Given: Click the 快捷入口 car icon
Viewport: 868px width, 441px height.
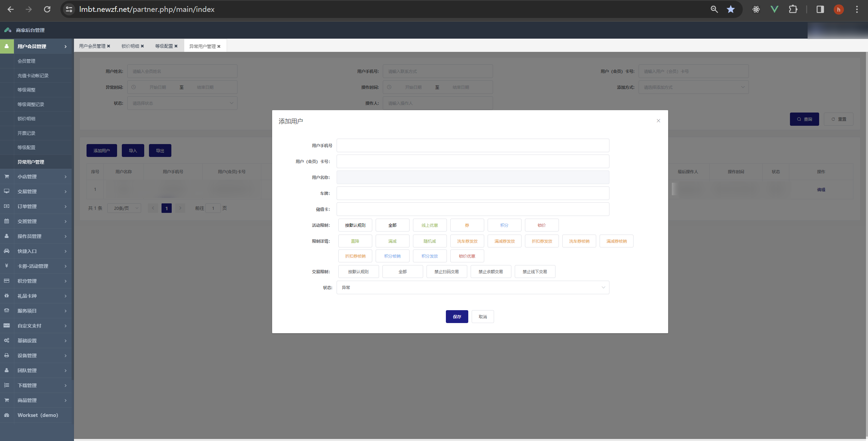Looking at the screenshot, I should pos(7,251).
